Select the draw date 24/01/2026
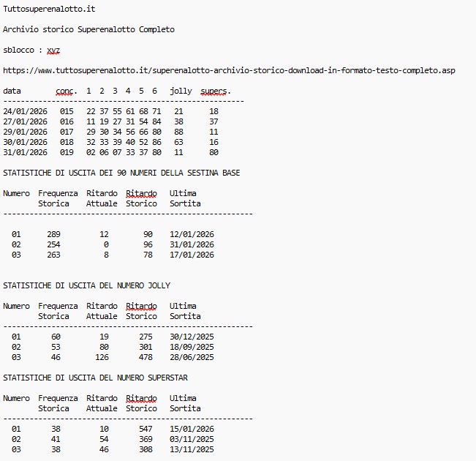This screenshot has height=461, width=476. coord(25,111)
